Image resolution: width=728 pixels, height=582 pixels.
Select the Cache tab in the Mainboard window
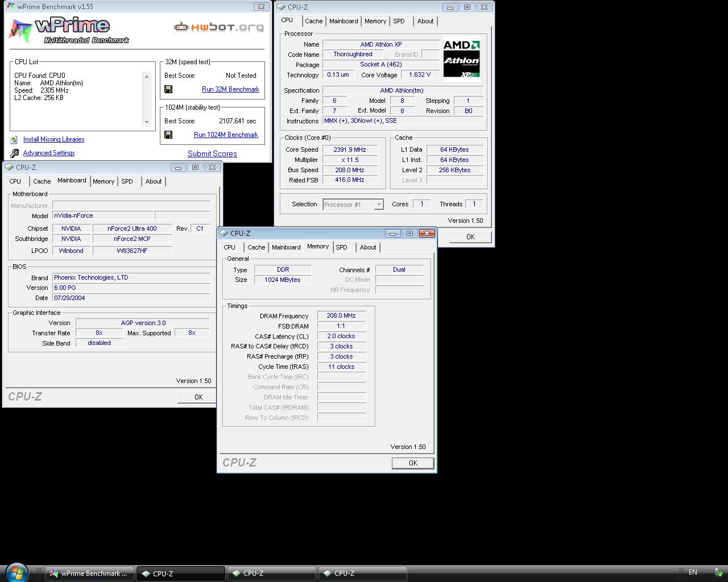pos(42,181)
